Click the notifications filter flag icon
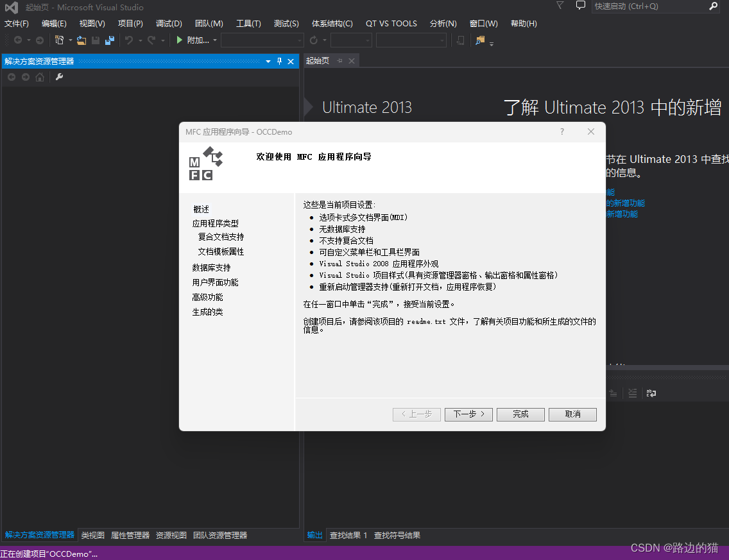 coord(560,6)
